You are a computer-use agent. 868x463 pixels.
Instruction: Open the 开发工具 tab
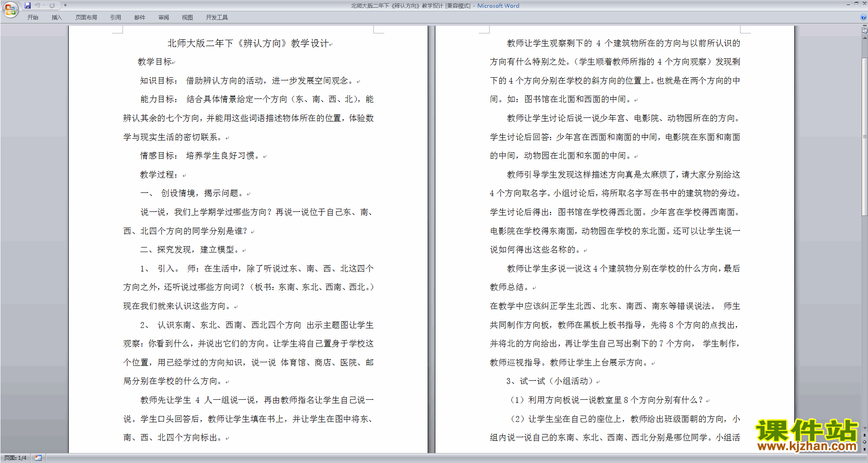217,18
